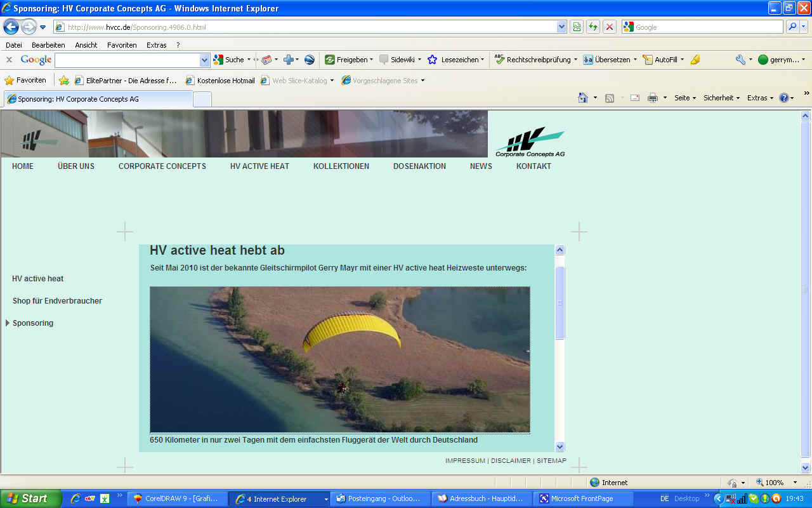The width and height of the screenshot is (812, 508).
Task: Click the Freigeben share button
Action: pyautogui.click(x=349, y=60)
